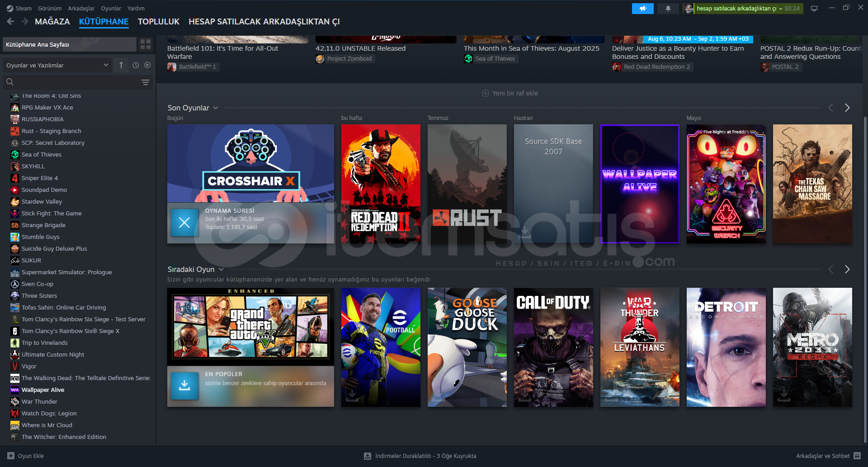Click the Big Picture mode monitor icon

click(814, 8)
